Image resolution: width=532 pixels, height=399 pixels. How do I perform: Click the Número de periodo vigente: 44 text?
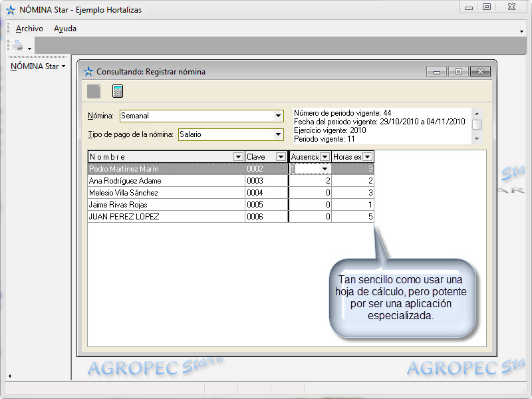coord(342,113)
